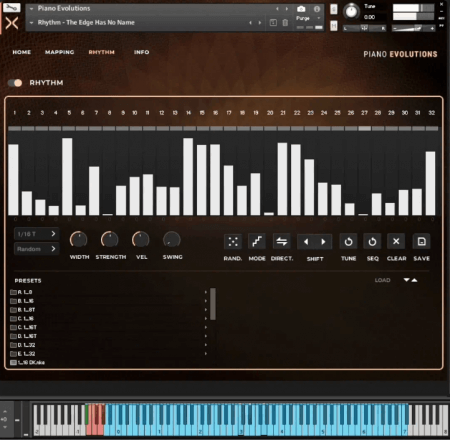Image resolution: width=450 pixels, height=440 pixels.
Task: Click the SEQ reset icon
Action: [372, 242]
